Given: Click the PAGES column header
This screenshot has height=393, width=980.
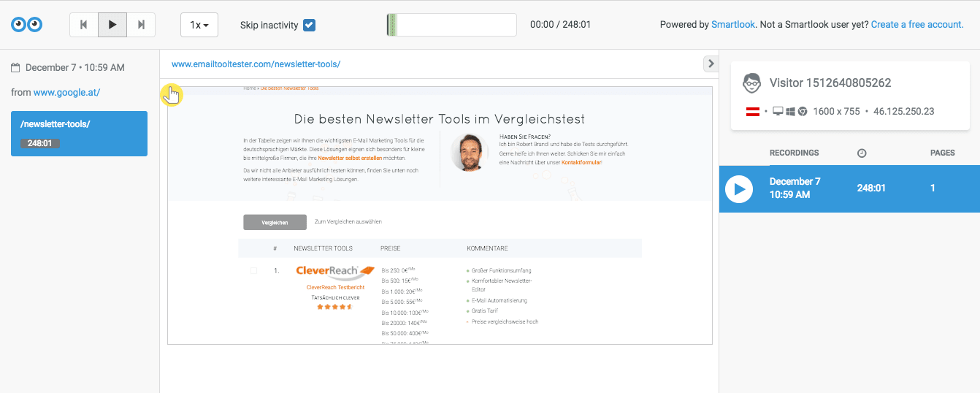Looking at the screenshot, I should 943,153.
